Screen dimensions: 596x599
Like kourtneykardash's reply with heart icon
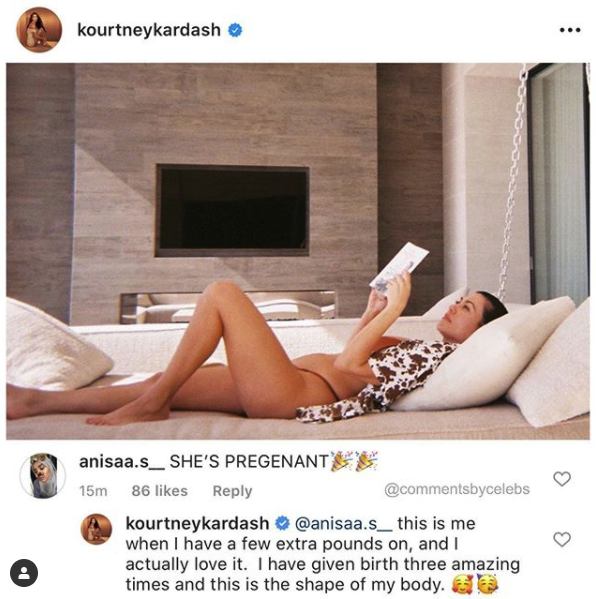[x=562, y=539]
